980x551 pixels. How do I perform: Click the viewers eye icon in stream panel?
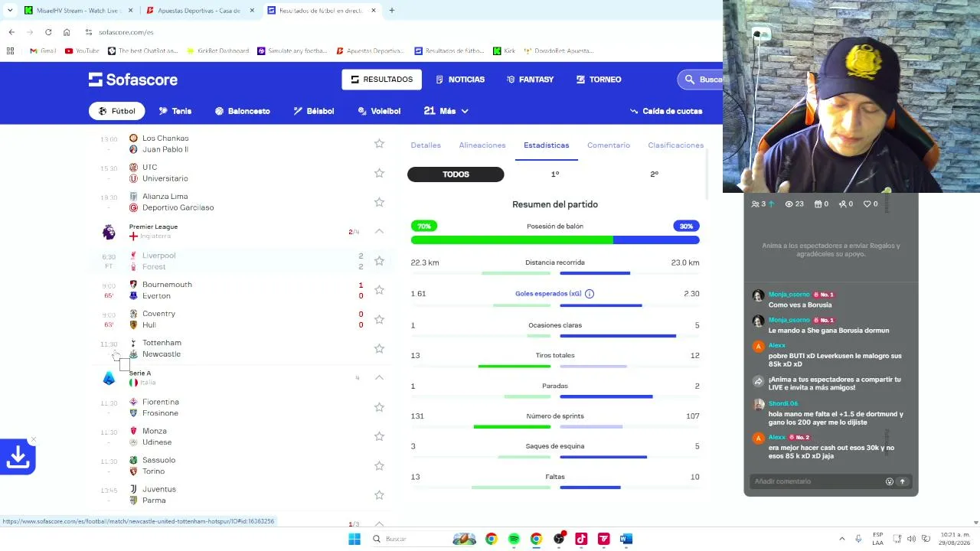[x=789, y=204]
